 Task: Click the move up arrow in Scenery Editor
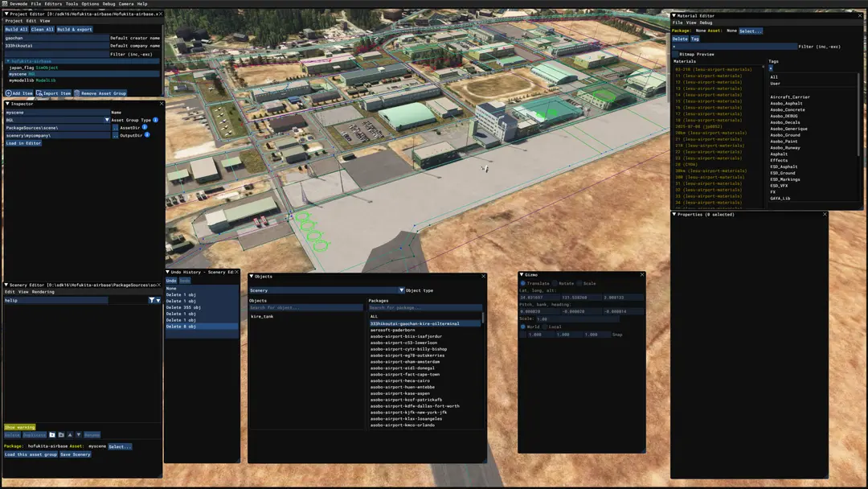click(70, 435)
